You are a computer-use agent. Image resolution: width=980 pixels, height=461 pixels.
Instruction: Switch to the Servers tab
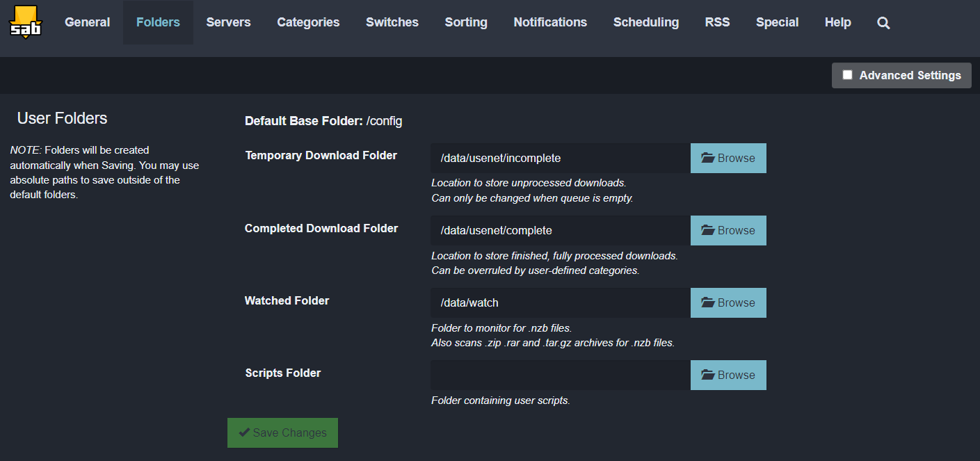pos(228,22)
